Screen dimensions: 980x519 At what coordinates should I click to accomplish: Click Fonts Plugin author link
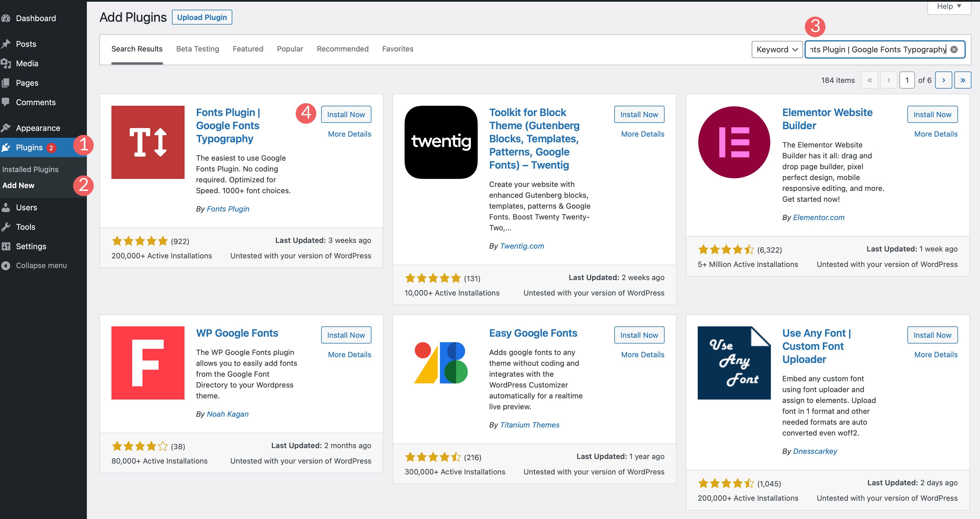pyautogui.click(x=227, y=209)
